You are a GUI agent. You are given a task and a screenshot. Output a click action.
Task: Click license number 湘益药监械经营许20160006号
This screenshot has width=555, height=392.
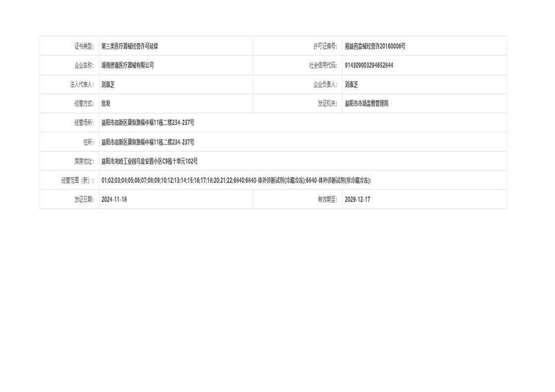coord(375,46)
